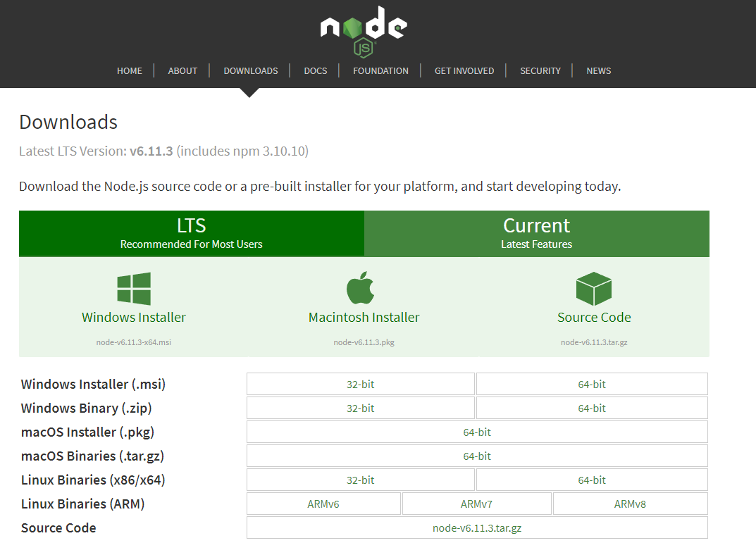This screenshot has height=543, width=756.
Task: Download macOS Installer (.pkg) 64-bit
Action: pyautogui.click(x=477, y=432)
